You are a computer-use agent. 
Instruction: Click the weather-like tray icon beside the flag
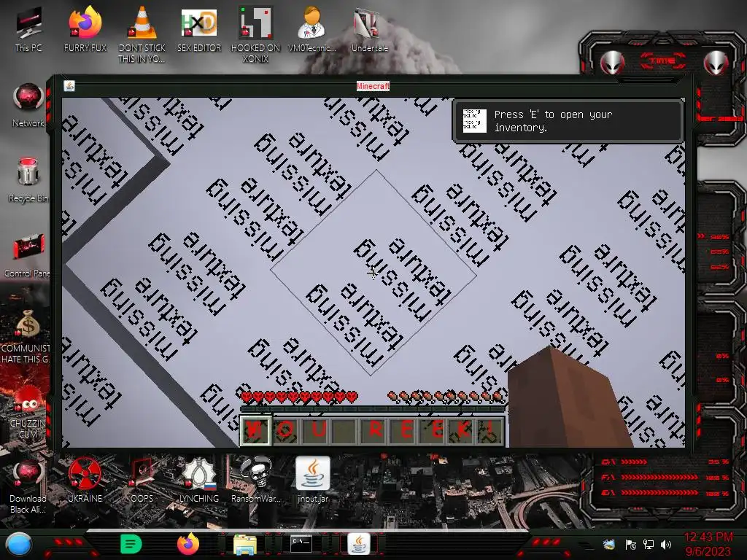[x=609, y=544]
